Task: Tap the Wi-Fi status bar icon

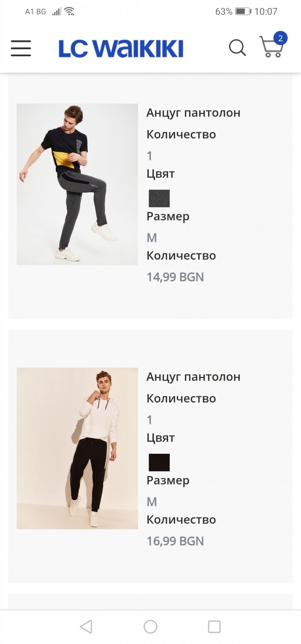Action: (69, 12)
